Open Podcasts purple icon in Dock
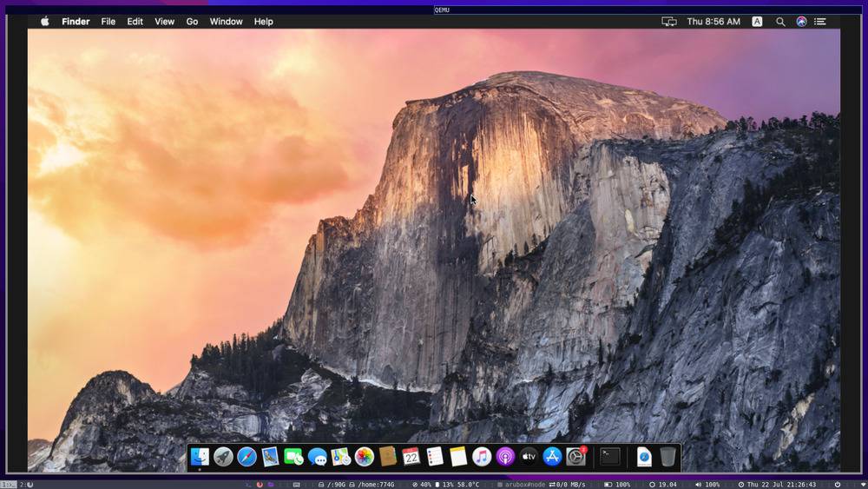Image resolution: width=868 pixels, height=489 pixels. click(x=505, y=457)
